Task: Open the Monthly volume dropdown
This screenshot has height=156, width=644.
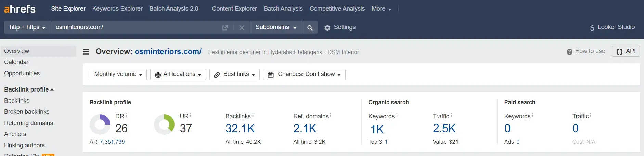Action: [x=118, y=74]
